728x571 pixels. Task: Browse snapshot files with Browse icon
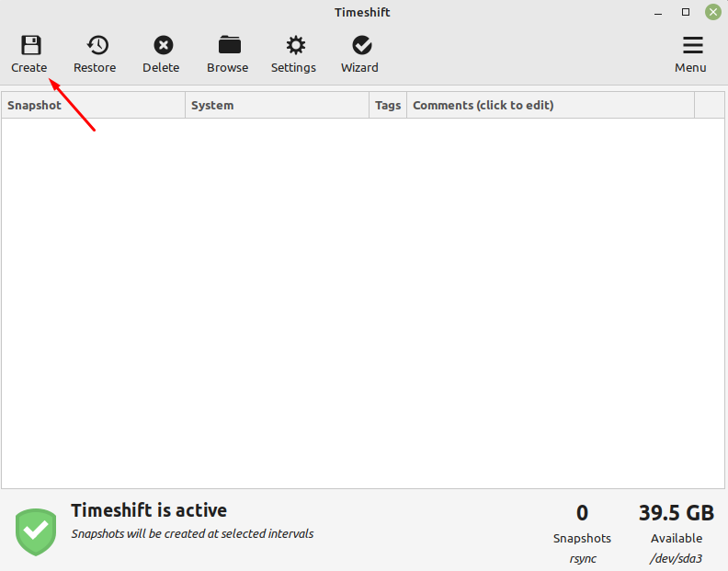pyautogui.click(x=230, y=45)
